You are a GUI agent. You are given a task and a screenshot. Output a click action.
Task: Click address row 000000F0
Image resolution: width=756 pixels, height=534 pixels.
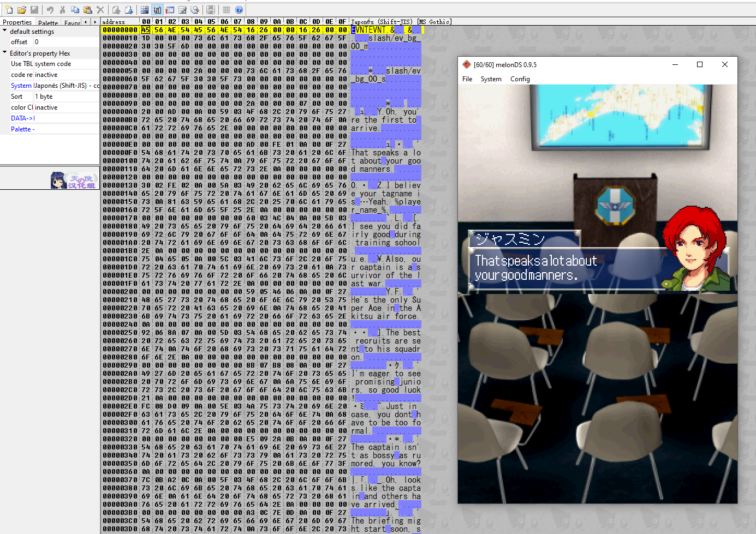click(x=120, y=153)
